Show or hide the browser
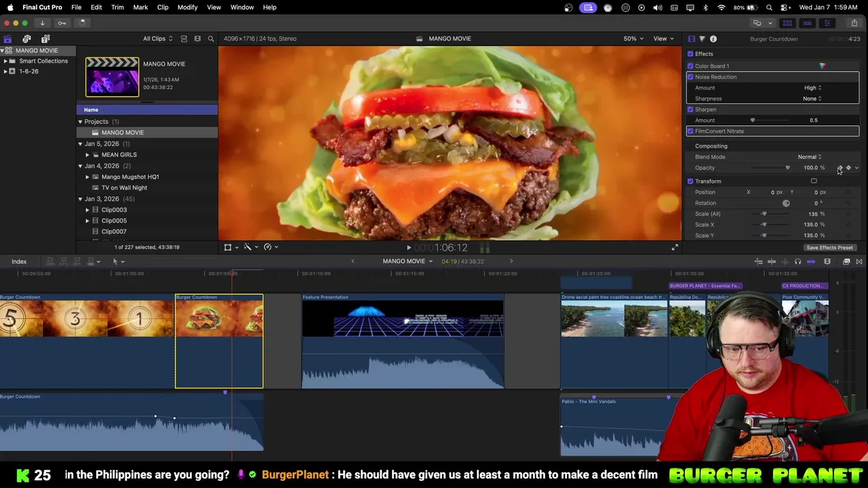Image resolution: width=868 pixels, height=488 pixels. pyautogui.click(x=787, y=23)
